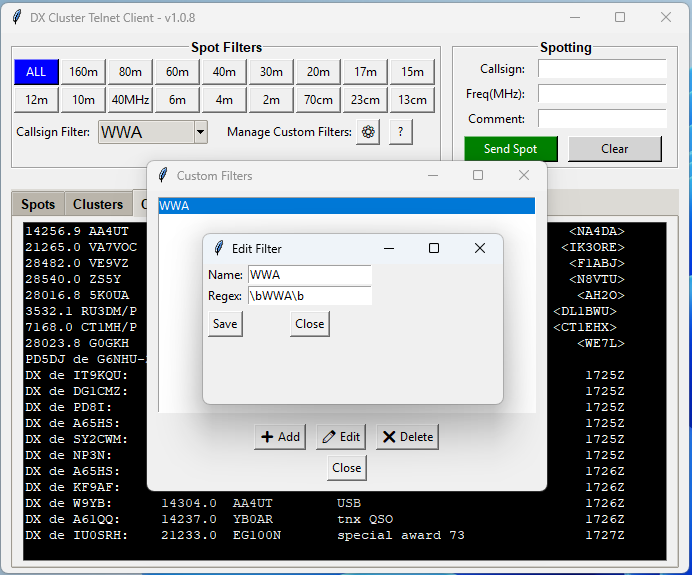692x575 pixels.
Task: Toggle the ALL band filter
Action: tap(36, 72)
